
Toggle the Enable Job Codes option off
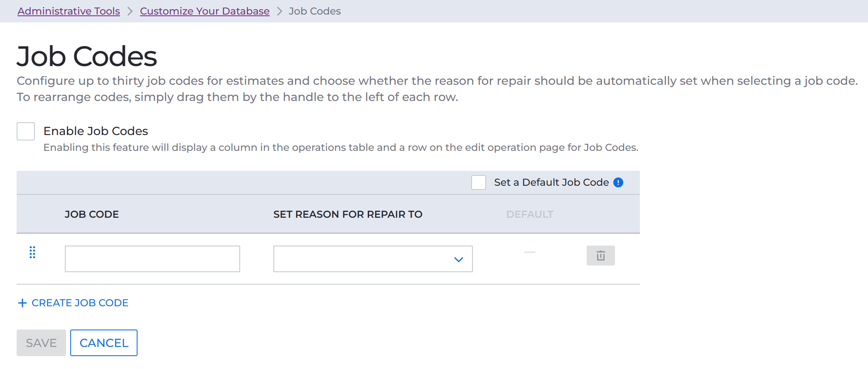(25, 131)
